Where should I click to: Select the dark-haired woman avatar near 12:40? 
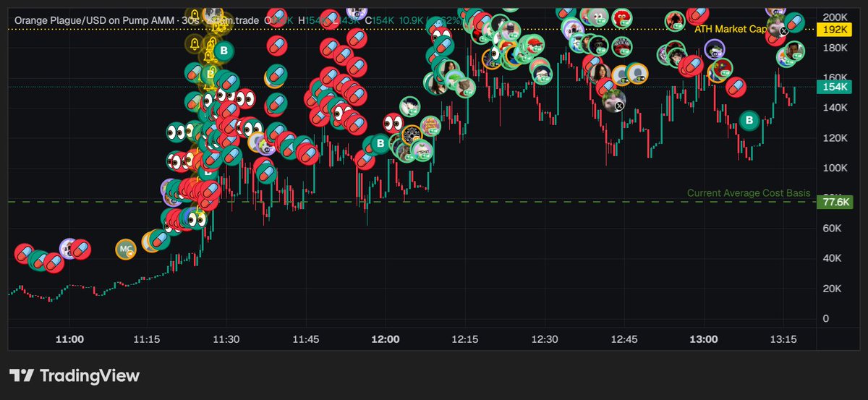pyautogui.click(x=600, y=73)
